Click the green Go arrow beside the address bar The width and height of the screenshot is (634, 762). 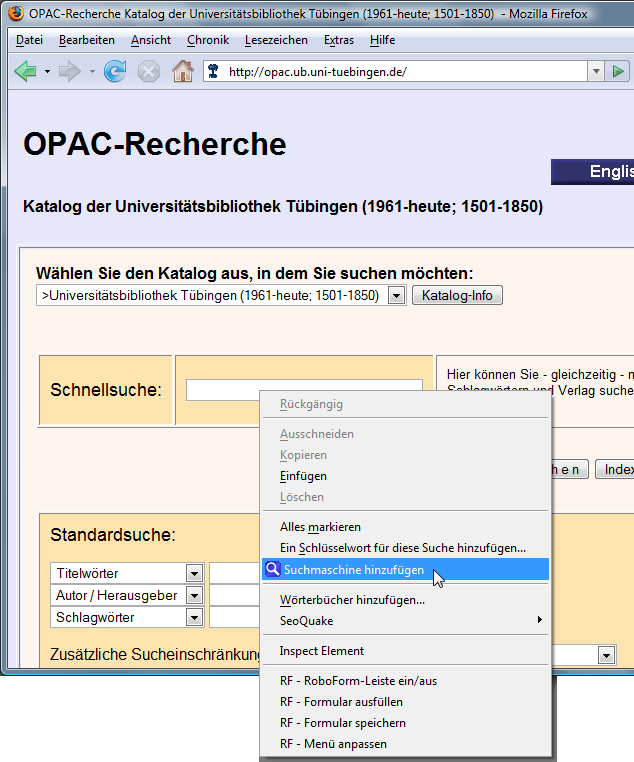tap(618, 72)
